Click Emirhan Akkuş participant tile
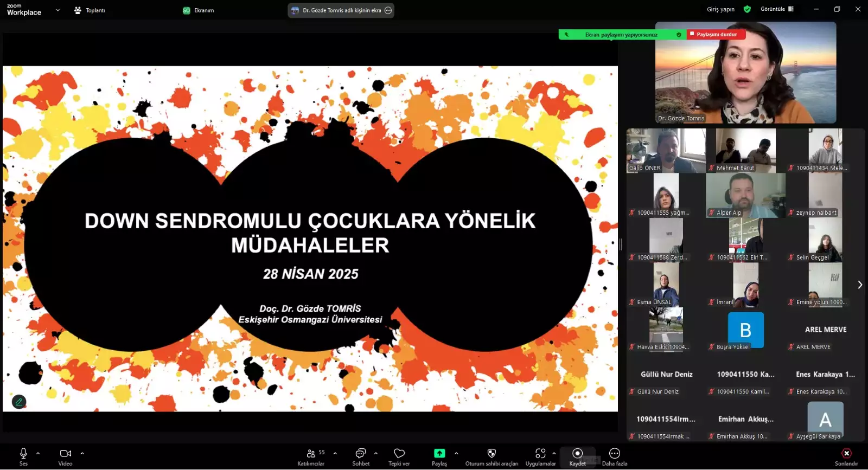868x470 pixels. click(745, 420)
